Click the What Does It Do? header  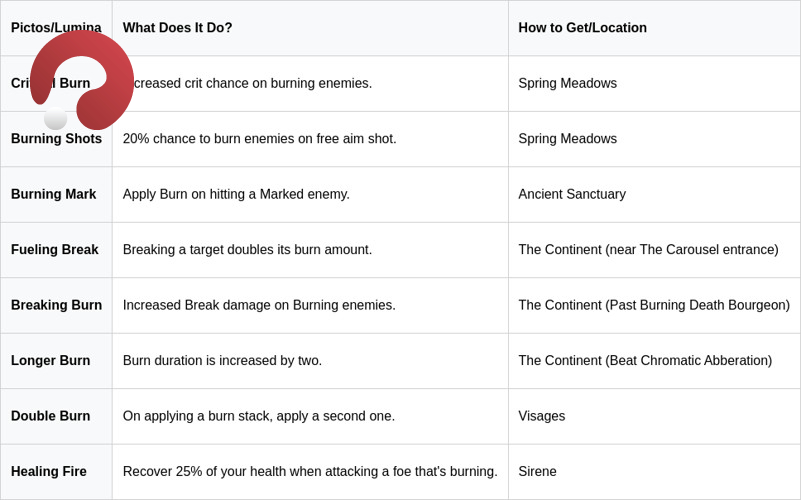coord(177,28)
